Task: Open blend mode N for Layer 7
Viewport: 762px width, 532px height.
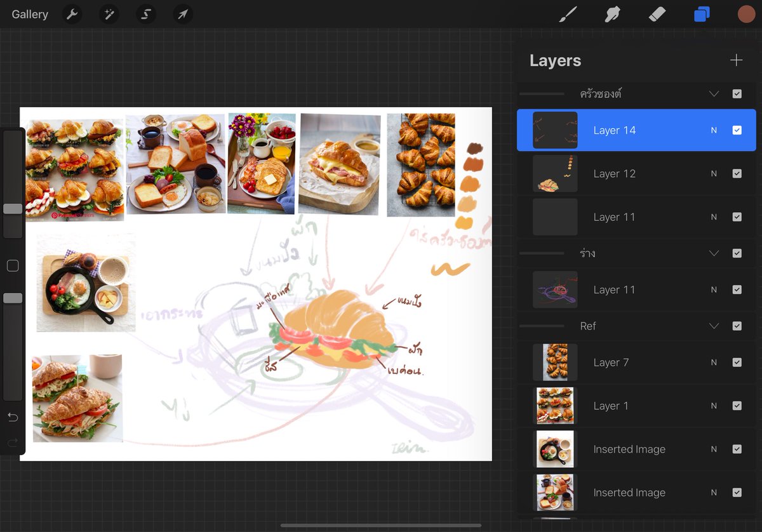Action: pos(714,362)
